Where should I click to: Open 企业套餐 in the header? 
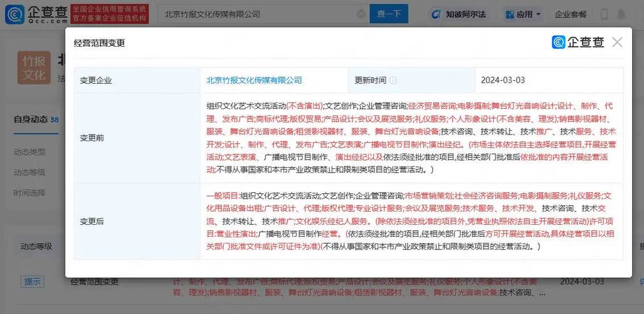pyautogui.click(x=571, y=14)
